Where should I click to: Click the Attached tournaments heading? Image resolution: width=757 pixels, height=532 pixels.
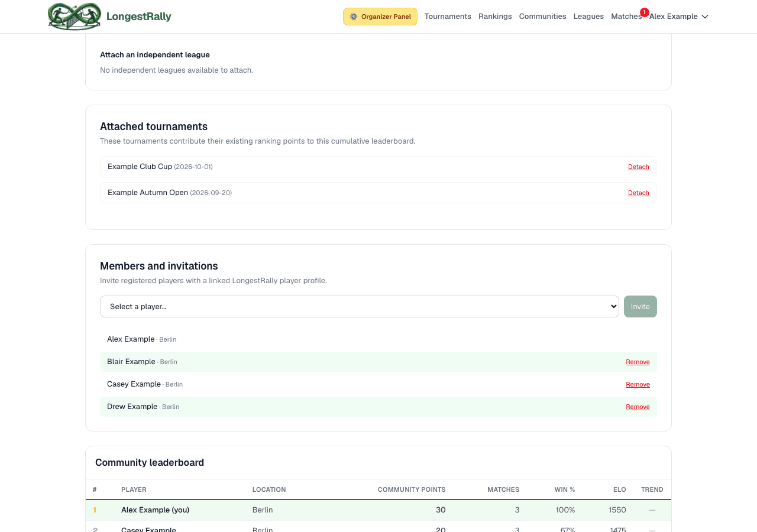(x=154, y=126)
